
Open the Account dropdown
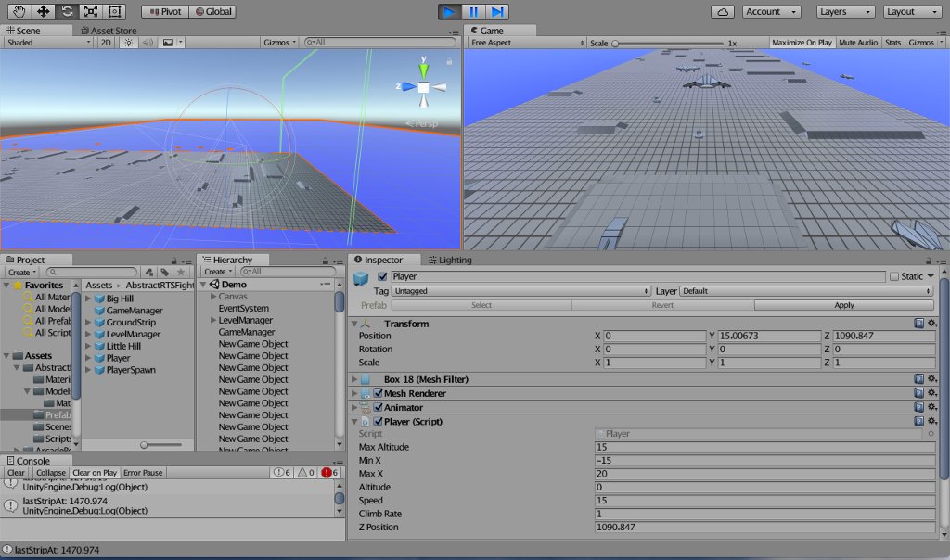[770, 11]
